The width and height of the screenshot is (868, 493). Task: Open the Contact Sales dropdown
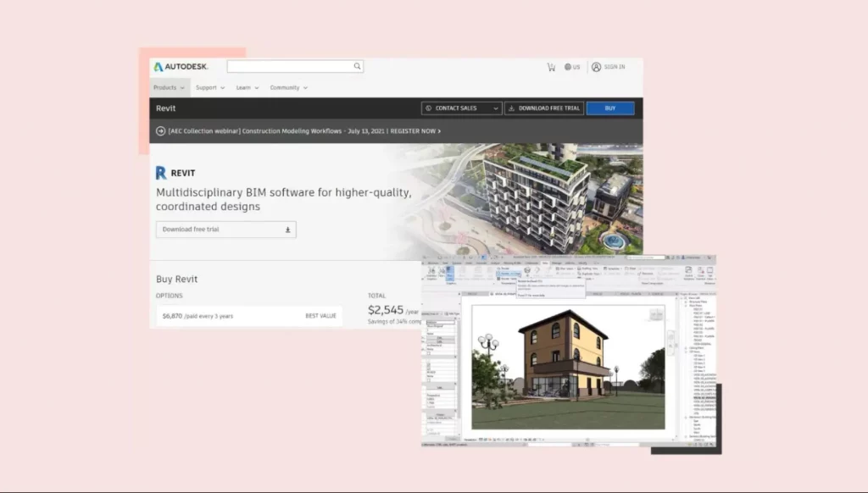(x=461, y=108)
